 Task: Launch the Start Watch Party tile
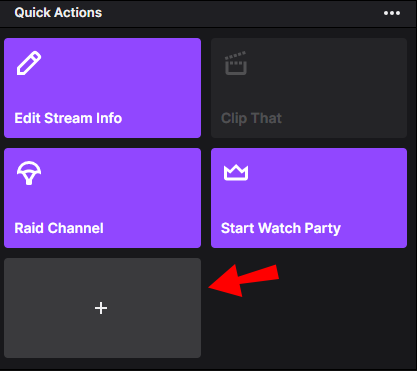click(309, 198)
